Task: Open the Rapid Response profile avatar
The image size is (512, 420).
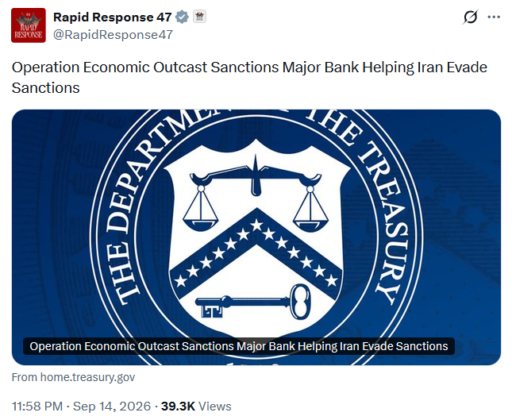Action: (29, 25)
